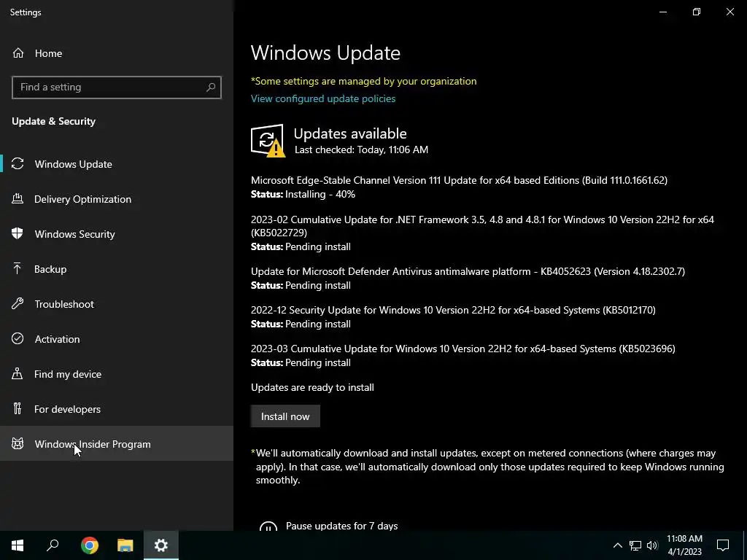Open For developers settings

117,409
